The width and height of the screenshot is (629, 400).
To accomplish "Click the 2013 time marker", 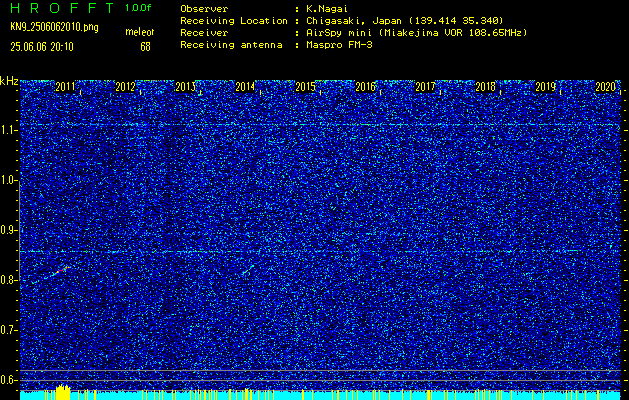I will tap(185, 87).
